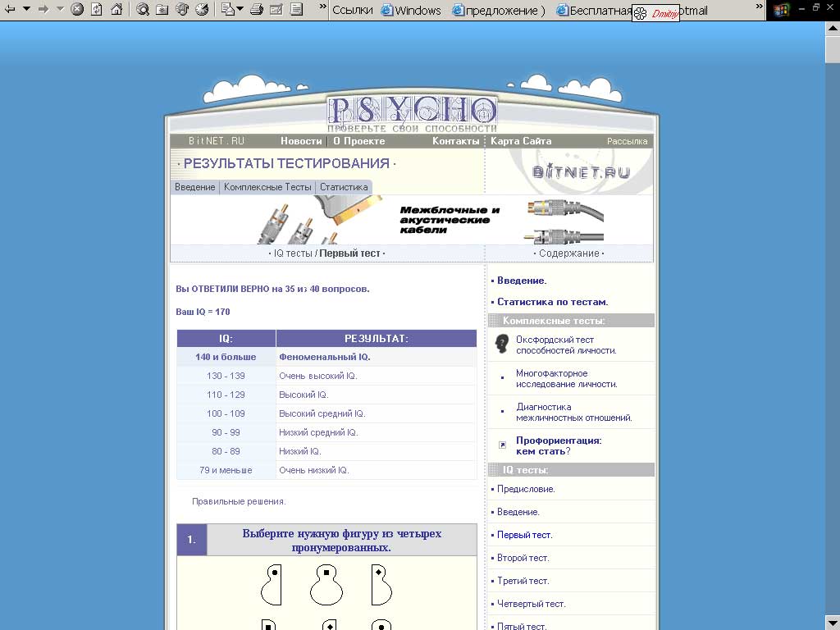Open the Search toolbar icon
Screen dimensions: 840x630
point(143,10)
